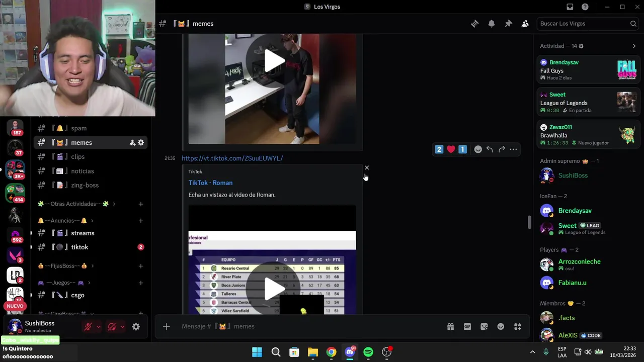This screenshot has height=362, width=644.
Task: Show pinned messages
Action: click(508, 24)
